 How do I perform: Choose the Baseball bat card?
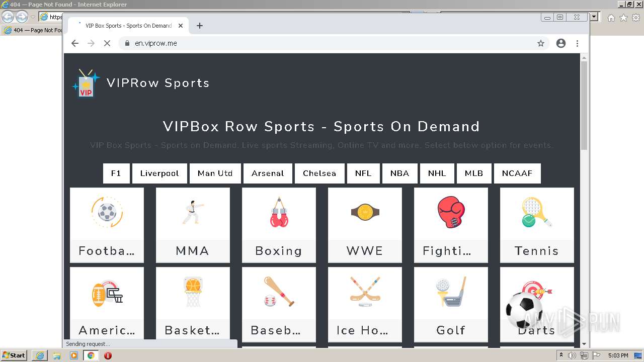click(279, 304)
